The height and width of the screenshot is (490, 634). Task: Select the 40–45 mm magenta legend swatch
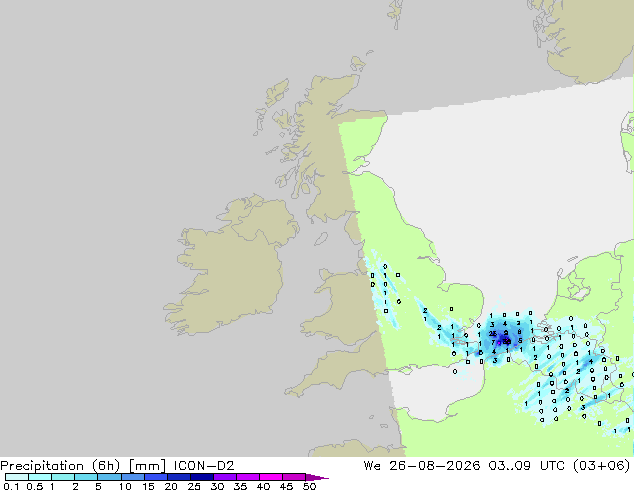point(271,477)
